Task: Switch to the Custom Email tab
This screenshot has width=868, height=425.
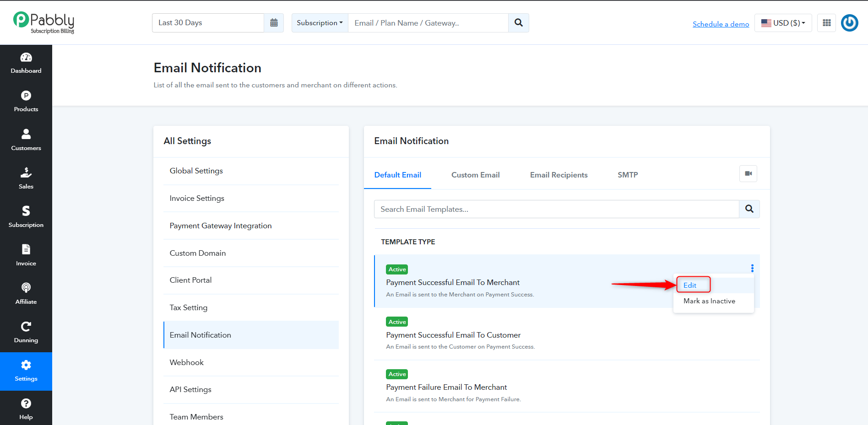Action: 475,175
